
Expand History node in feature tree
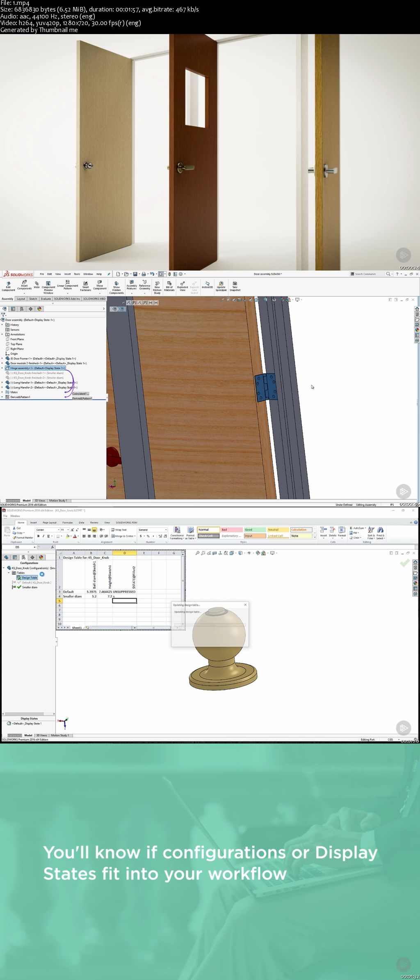2,325
